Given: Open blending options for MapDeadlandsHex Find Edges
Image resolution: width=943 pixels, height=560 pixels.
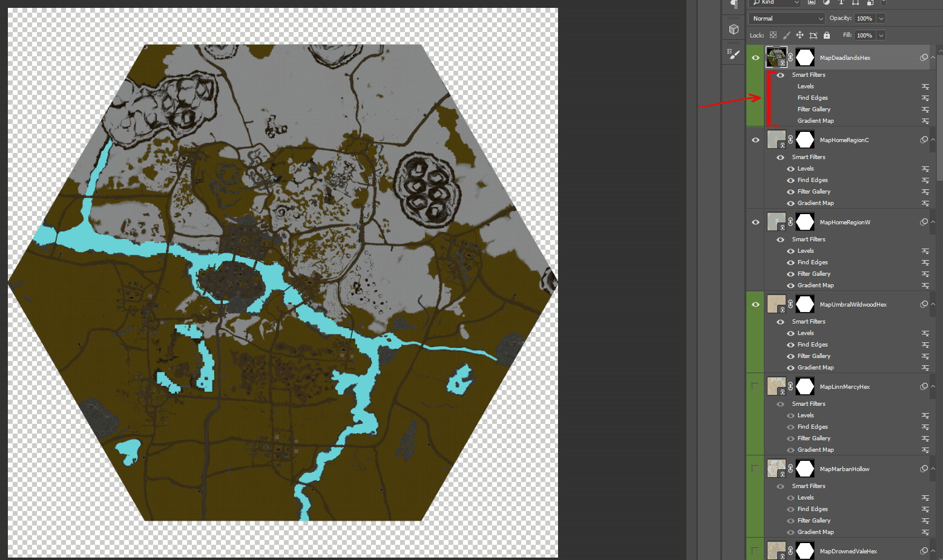Looking at the screenshot, I should tap(925, 98).
